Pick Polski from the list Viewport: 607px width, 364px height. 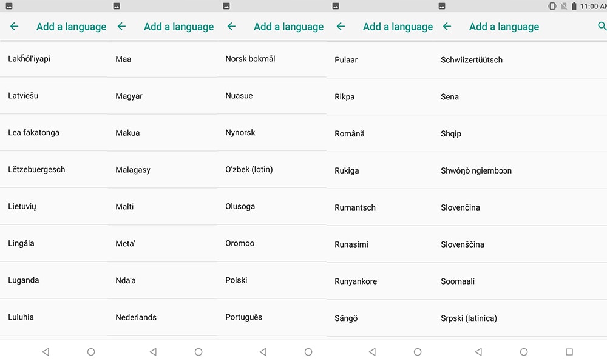click(236, 280)
